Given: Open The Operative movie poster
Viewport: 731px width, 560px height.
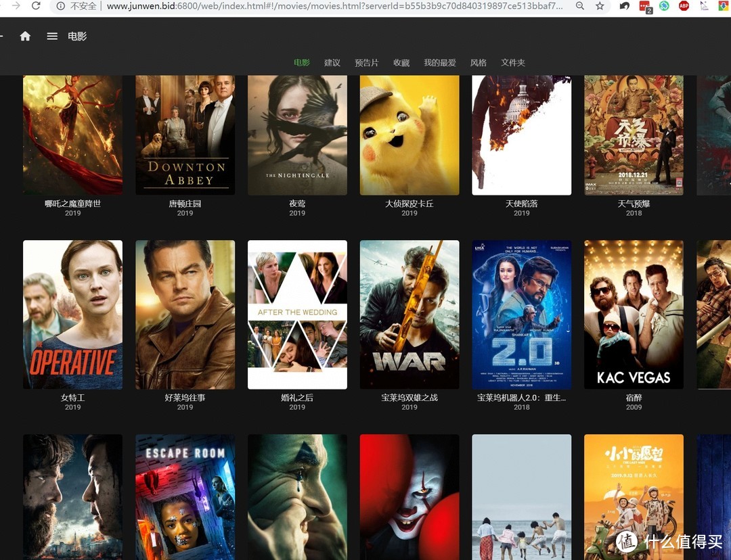Looking at the screenshot, I should tap(72, 314).
